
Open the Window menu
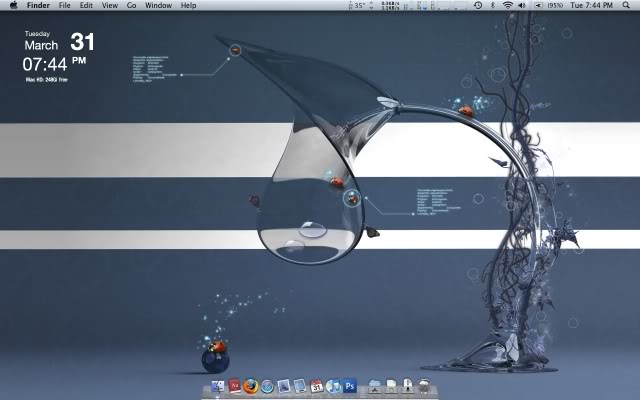tap(158, 5)
